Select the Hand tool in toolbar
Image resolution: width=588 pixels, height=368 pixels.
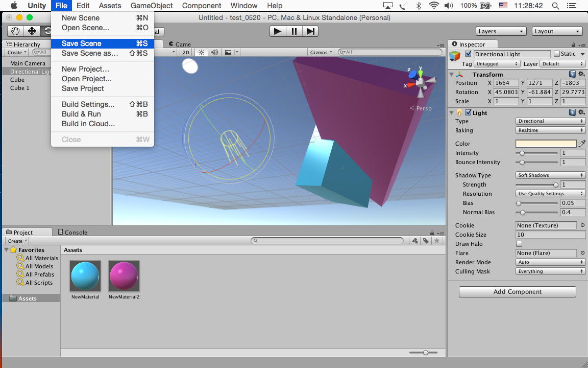click(x=16, y=31)
